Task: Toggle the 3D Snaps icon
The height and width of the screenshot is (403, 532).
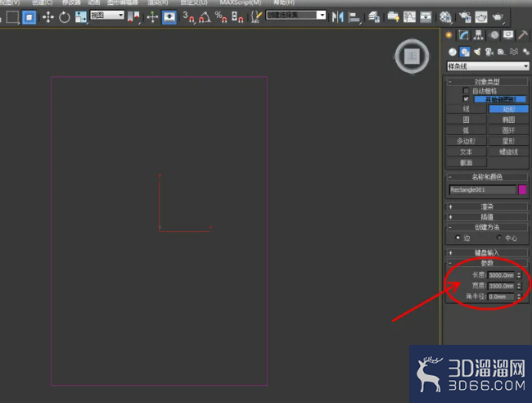Action: click(x=188, y=17)
